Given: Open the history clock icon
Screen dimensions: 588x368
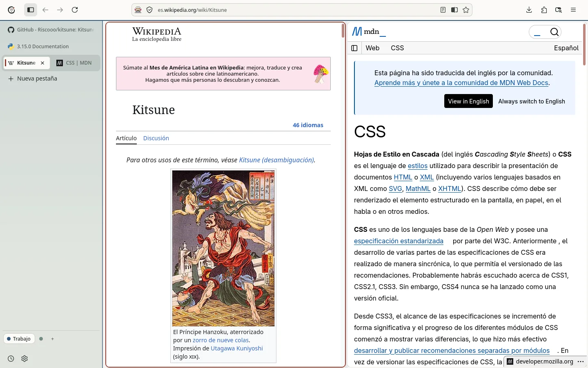Looking at the screenshot, I should click(x=11, y=359).
